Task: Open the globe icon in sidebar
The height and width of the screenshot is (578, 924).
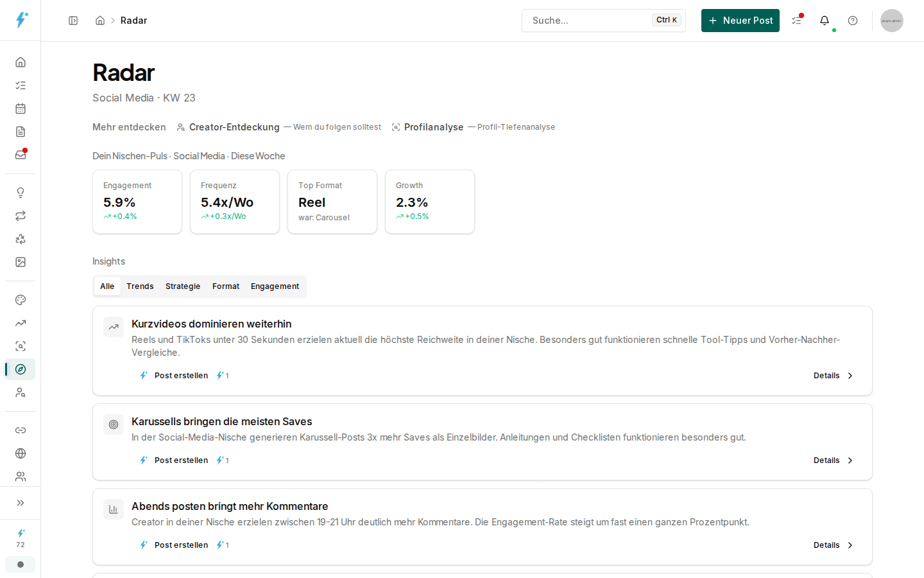Action: 21,453
